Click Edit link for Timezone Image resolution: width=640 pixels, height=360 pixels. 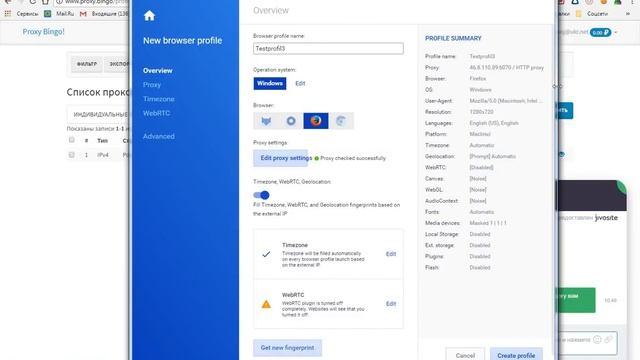click(391, 254)
